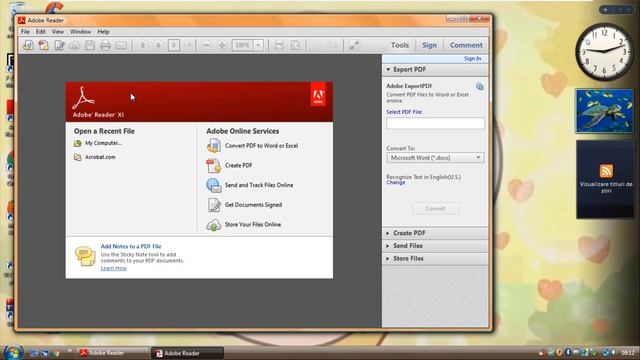Open the Convert To Microsoft Word dropdown

pyautogui.click(x=435, y=158)
